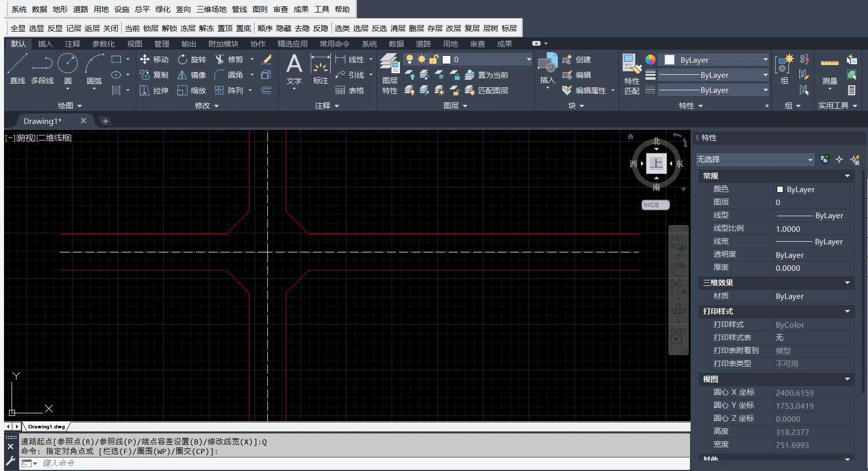
Task: Click the 修剪 trim tool
Action: [229, 59]
